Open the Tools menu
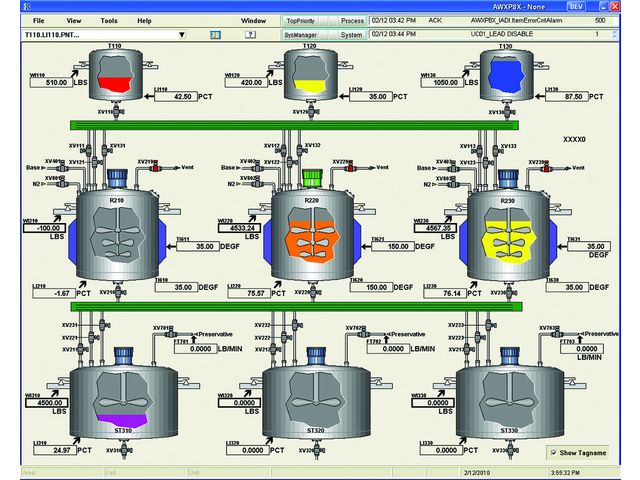The image size is (640, 480). pyautogui.click(x=109, y=21)
